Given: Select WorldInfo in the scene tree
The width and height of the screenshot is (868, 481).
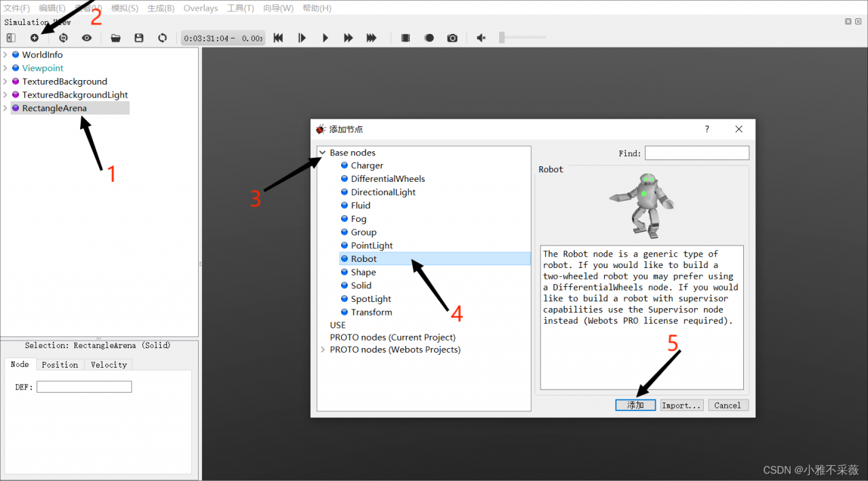Looking at the screenshot, I should 42,55.
